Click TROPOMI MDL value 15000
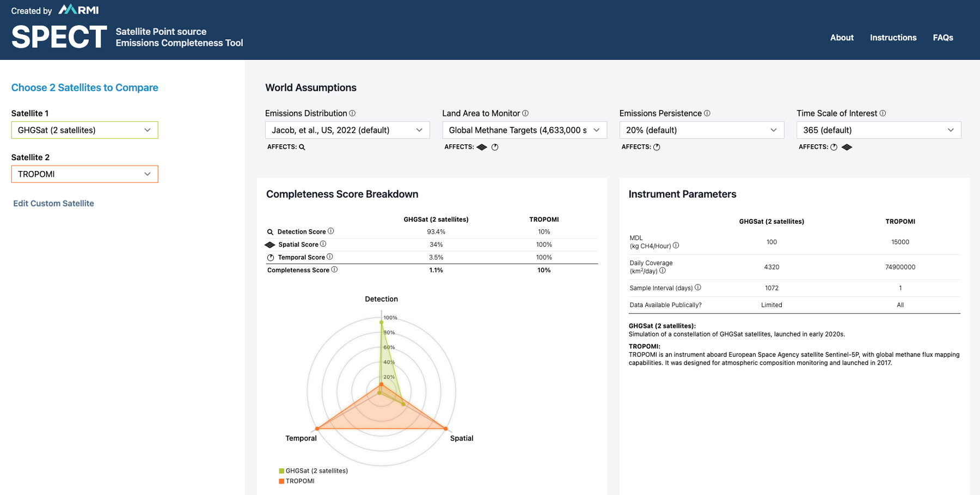This screenshot has width=980, height=495. (900, 242)
